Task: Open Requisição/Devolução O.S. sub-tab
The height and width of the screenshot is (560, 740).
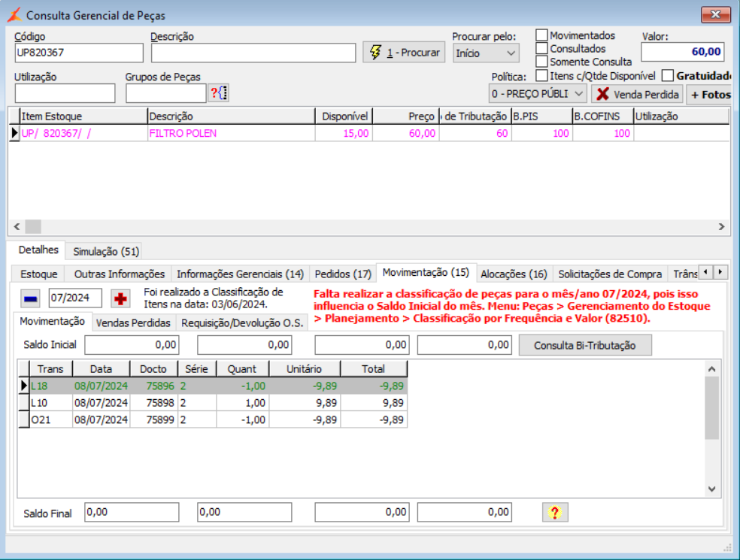Action: click(242, 323)
